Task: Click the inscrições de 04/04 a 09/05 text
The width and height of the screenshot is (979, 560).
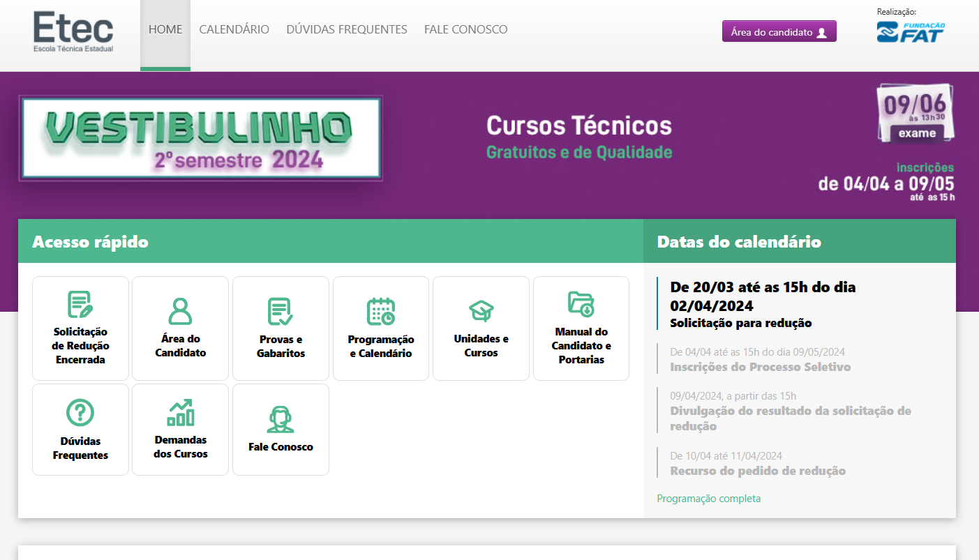Action: (x=886, y=182)
